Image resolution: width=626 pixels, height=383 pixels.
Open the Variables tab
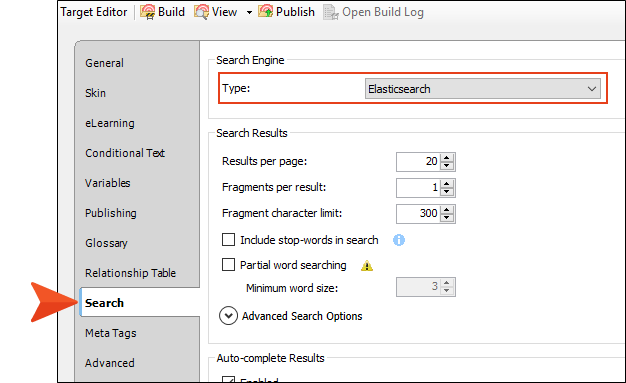(x=107, y=183)
